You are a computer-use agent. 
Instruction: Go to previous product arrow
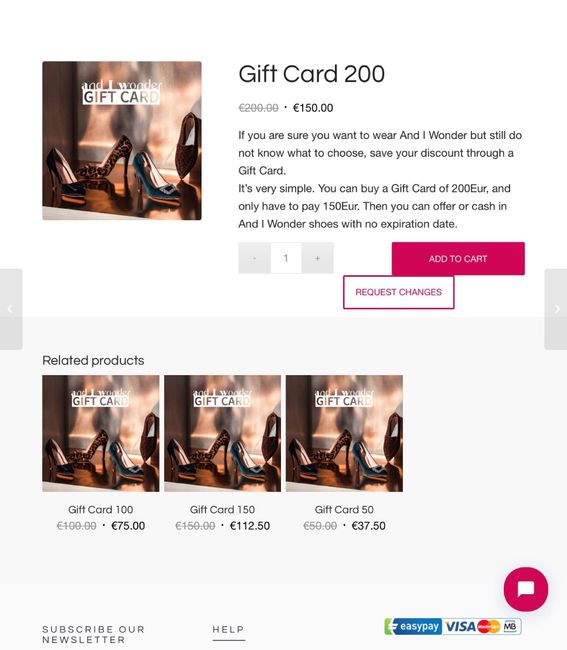coord(11,309)
